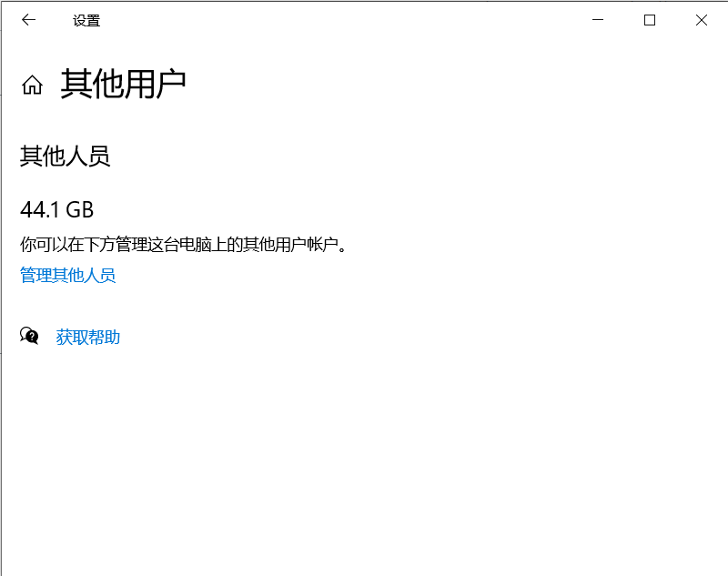Go back with the arrow icon
Screen dimensions: 728x576
tap(29, 20)
